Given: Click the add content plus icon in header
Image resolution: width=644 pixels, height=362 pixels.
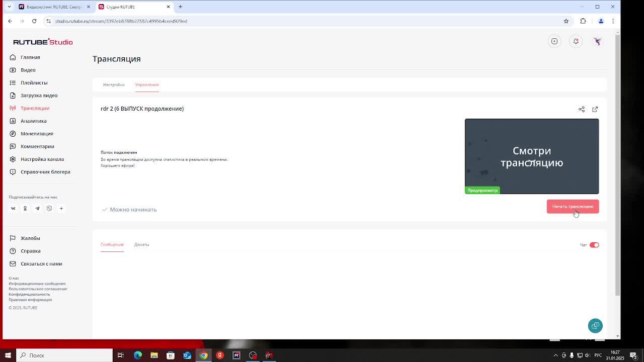Looking at the screenshot, I should pyautogui.click(x=554, y=41).
